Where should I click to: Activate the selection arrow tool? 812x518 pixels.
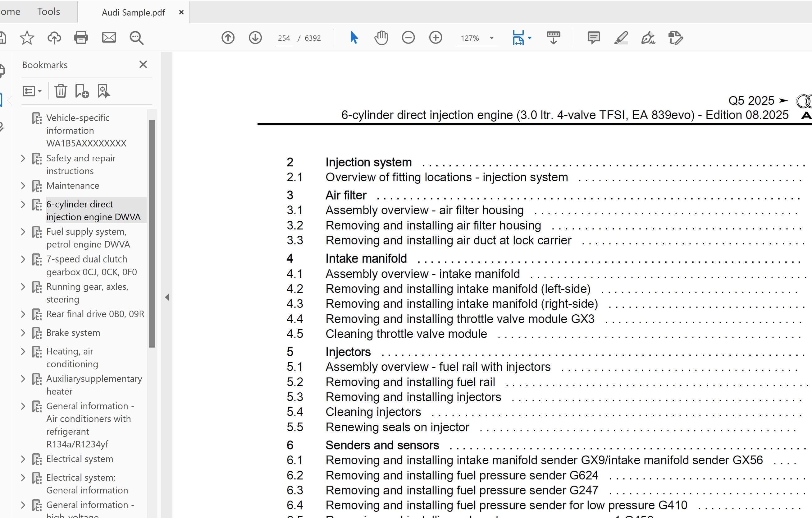pos(354,37)
